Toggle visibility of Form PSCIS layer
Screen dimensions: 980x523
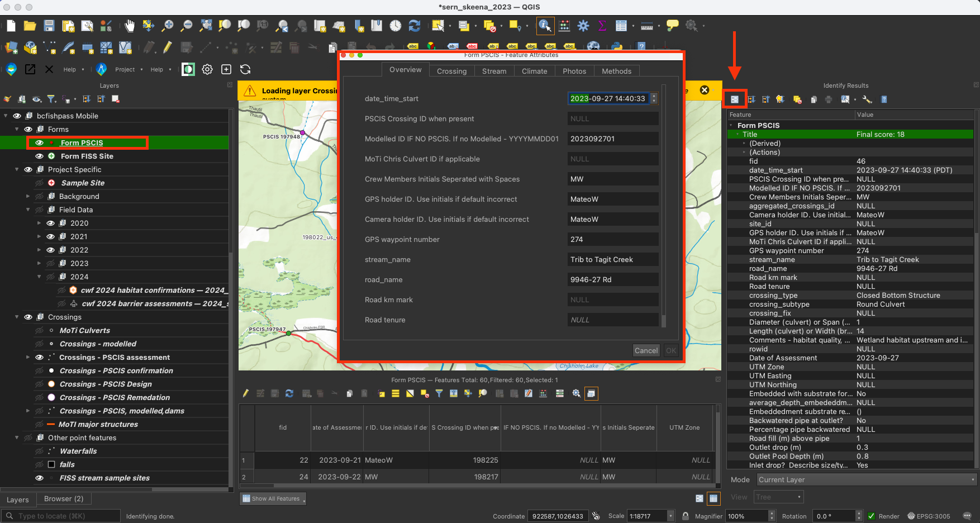(39, 142)
